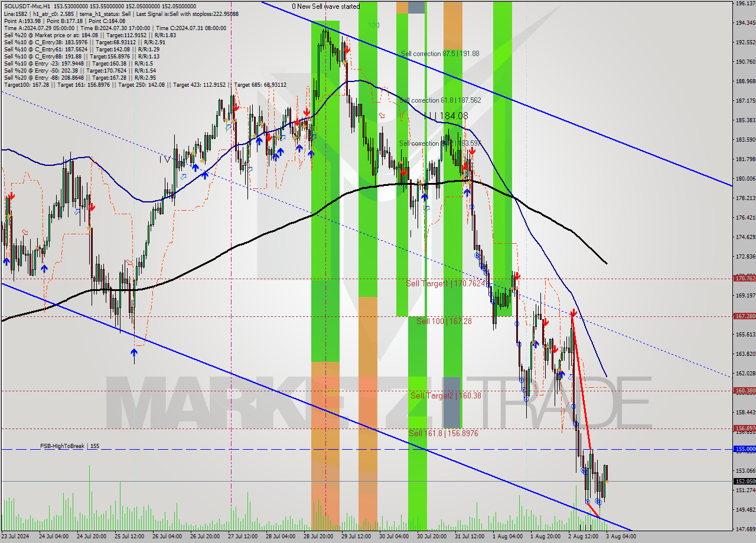Click the 149.482 value on the price scale
Image resolution: width=756 pixels, height=543 pixels.
[x=745, y=510]
